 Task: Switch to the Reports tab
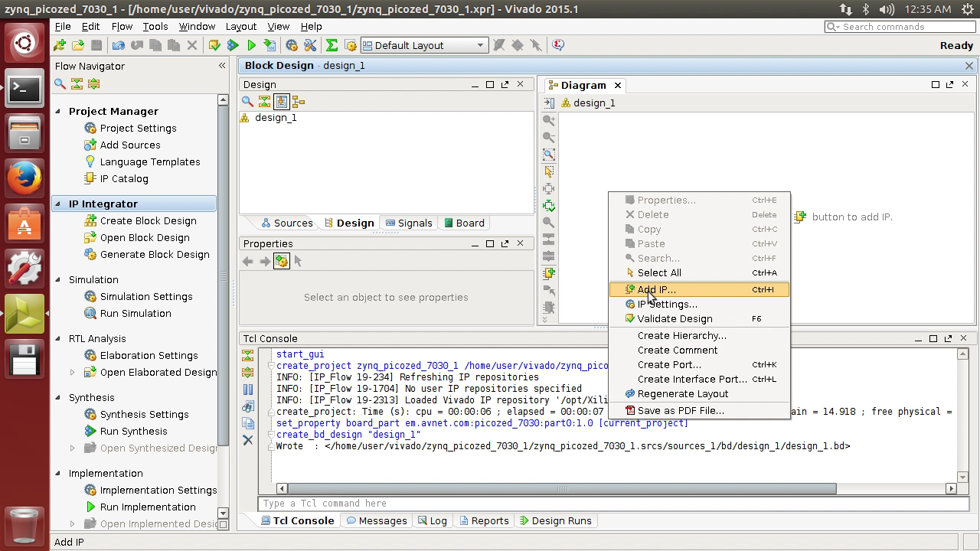pos(484,520)
